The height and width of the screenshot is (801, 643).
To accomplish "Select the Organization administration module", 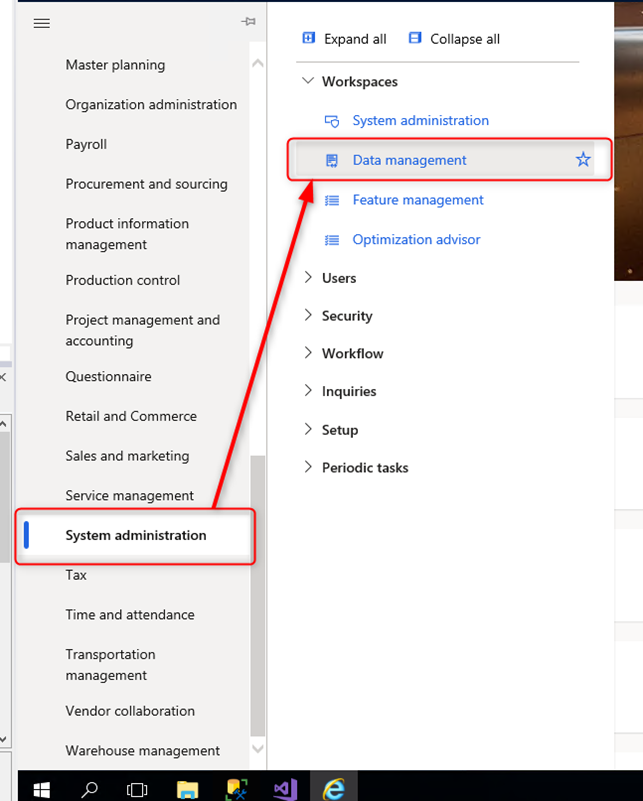I will tap(151, 104).
